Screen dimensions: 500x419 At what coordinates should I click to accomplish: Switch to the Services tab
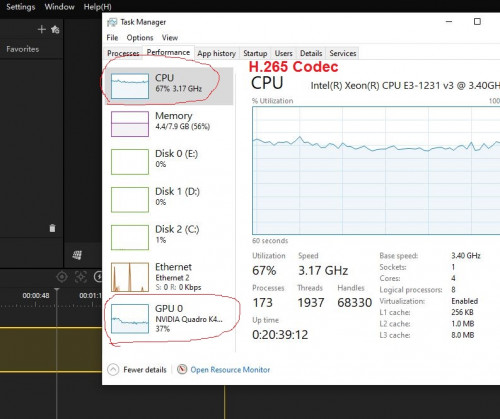(x=343, y=53)
